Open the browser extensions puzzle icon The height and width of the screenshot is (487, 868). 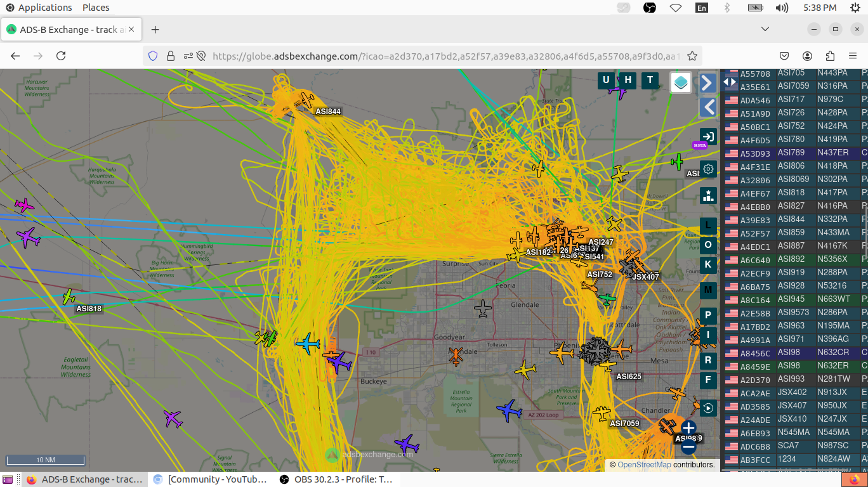(830, 56)
